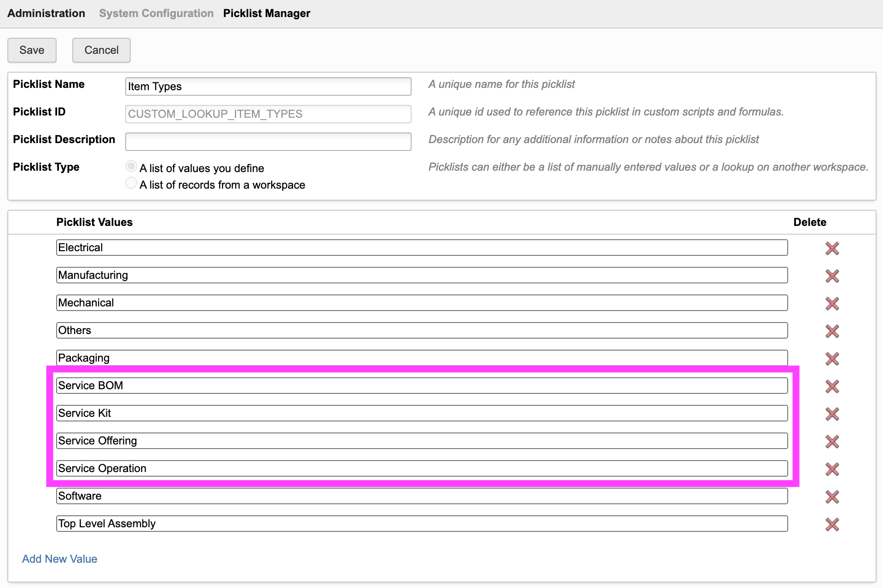
Task: Choose 'A list of records from a workspace'
Action: click(x=131, y=183)
